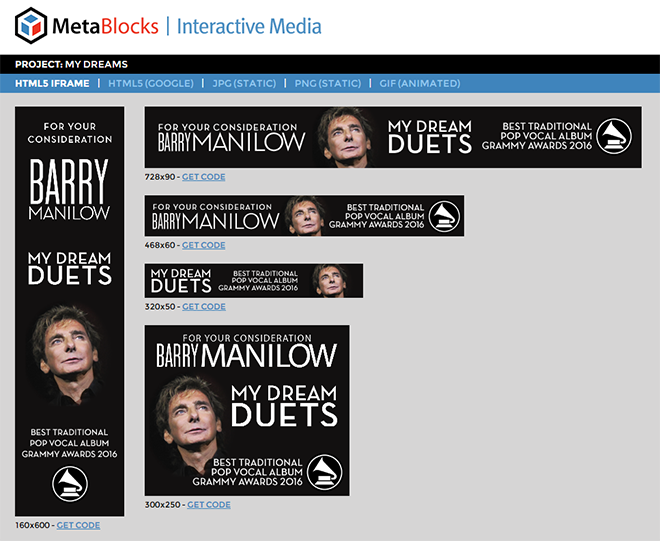Click the 728x90 leaderboard banner ad
Screen dimensions: 660x541
(393, 137)
